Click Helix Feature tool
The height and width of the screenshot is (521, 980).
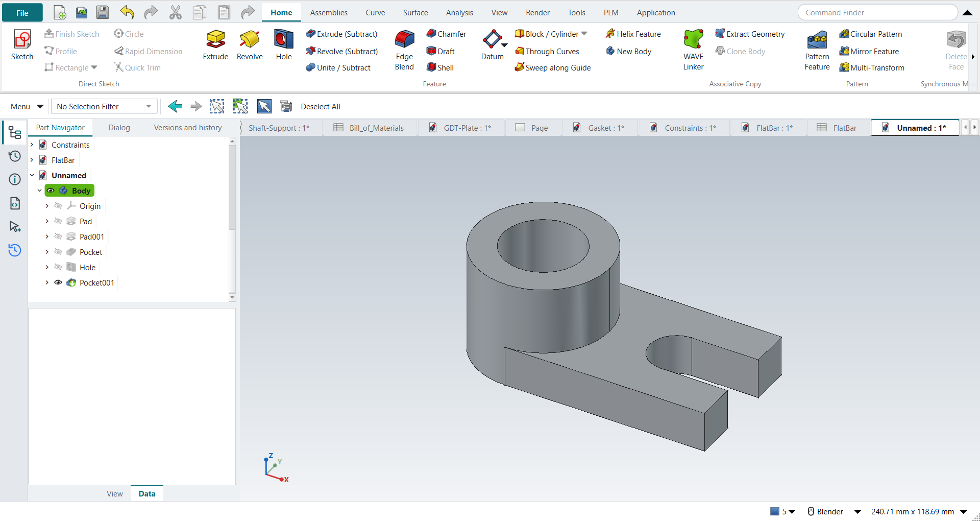pos(633,34)
